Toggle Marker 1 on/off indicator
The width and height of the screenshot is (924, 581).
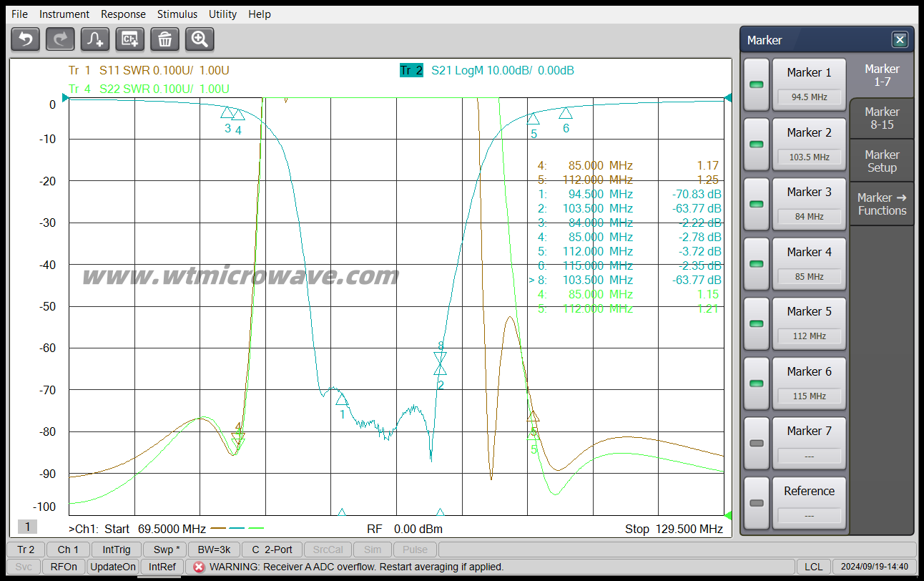(x=756, y=84)
